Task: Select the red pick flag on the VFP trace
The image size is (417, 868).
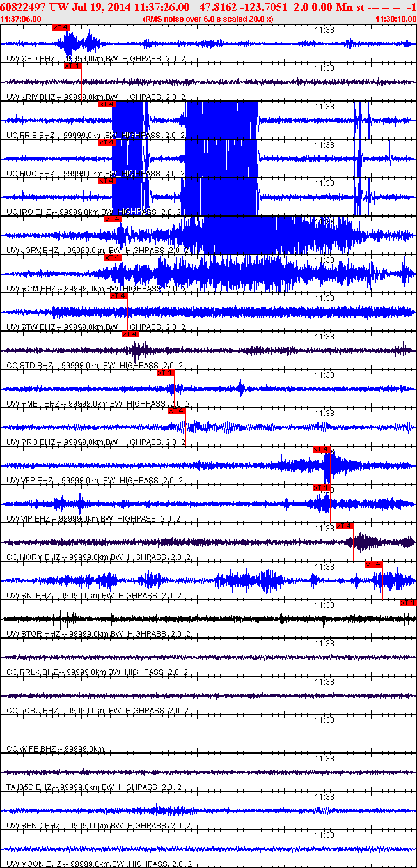Action: (322, 449)
